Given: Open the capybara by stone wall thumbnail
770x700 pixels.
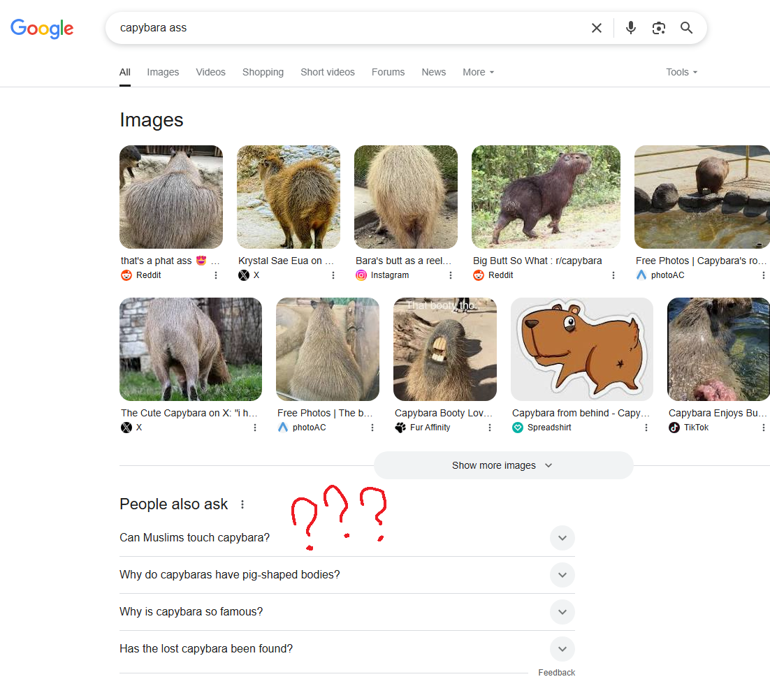Looking at the screenshot, I should 191,349.
